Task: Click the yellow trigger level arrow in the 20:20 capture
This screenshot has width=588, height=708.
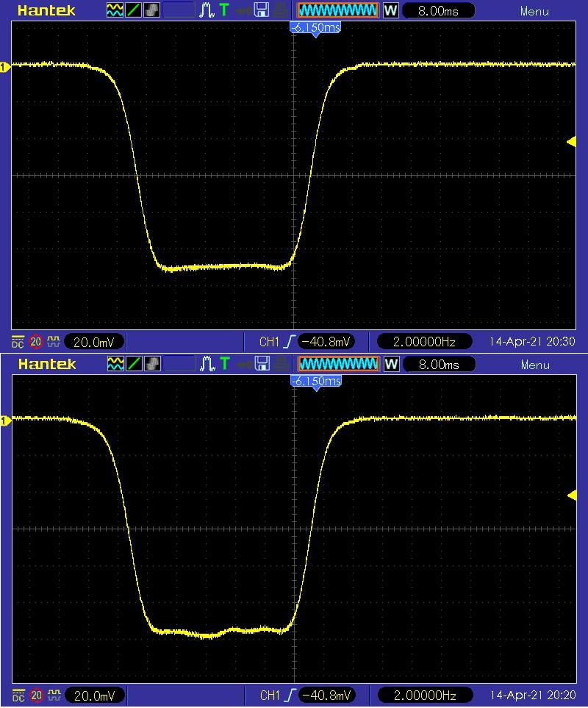Action: pos(573,496)
